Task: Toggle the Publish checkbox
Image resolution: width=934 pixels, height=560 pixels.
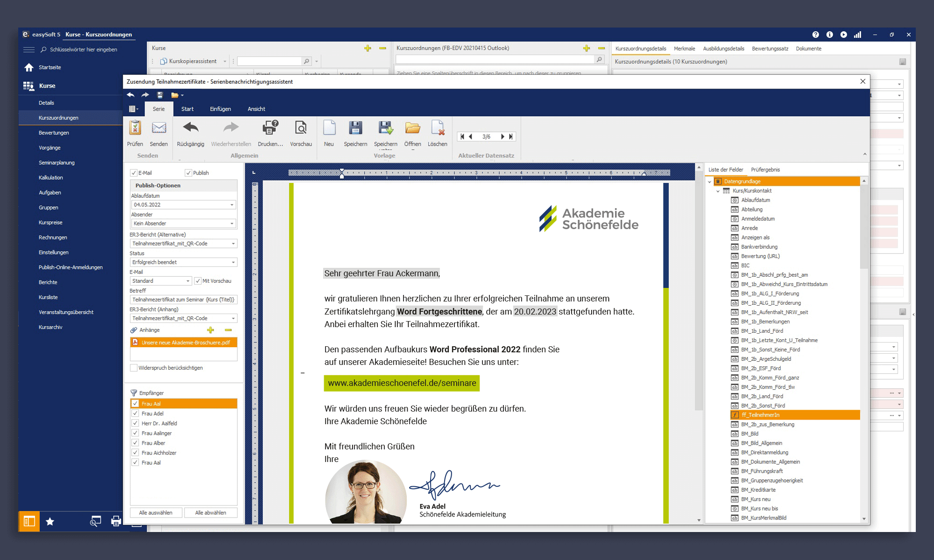Action: coord(188,173)
